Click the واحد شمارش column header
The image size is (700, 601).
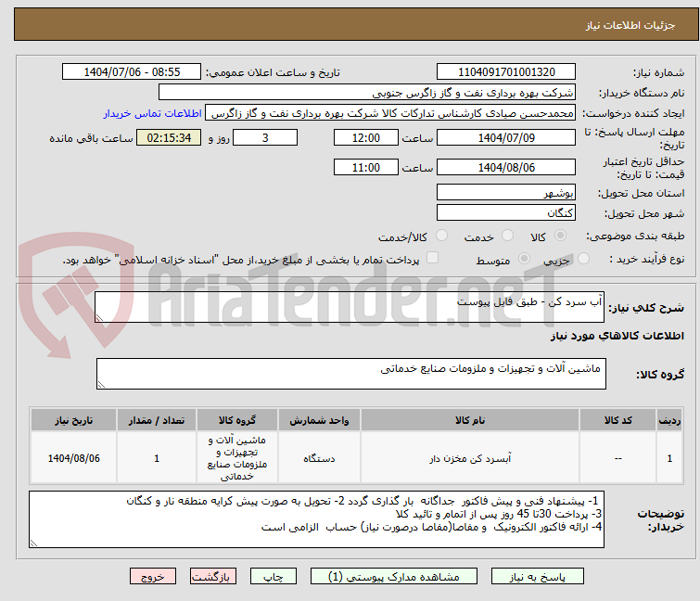pos(319,420)
